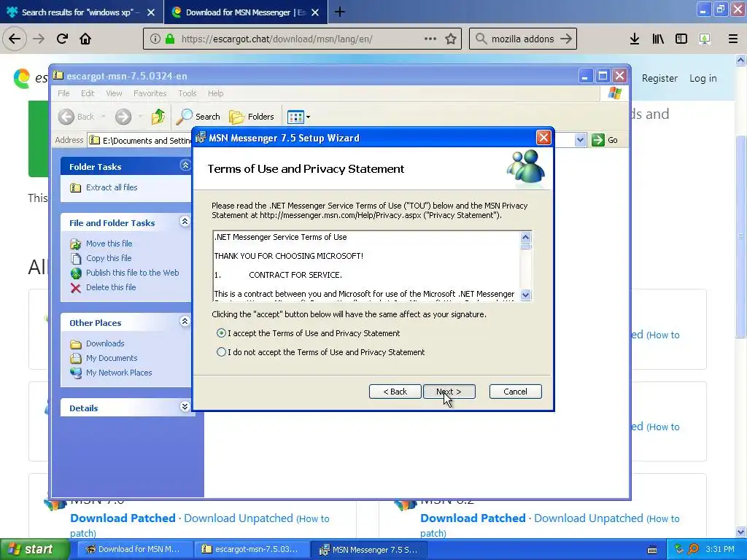Screen dimensions: 747x560
Task: Close the MSN Messenger Setup Wizard dialog
Action: [543, 138]
